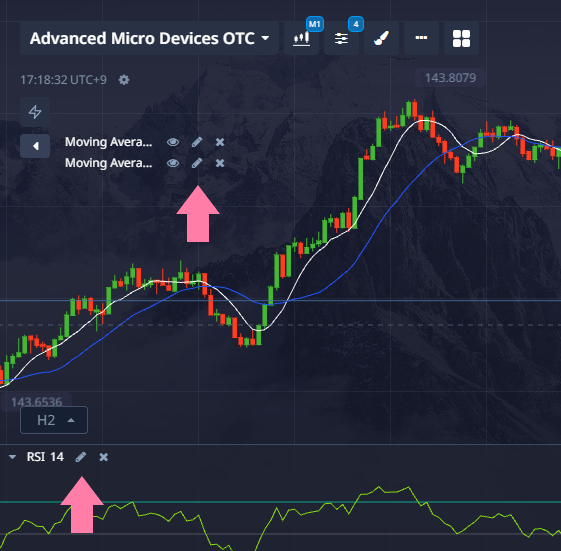Toggle visibility of first Moving Average
The height and width of the screenshot is (551, 561).
coord(173,142)
